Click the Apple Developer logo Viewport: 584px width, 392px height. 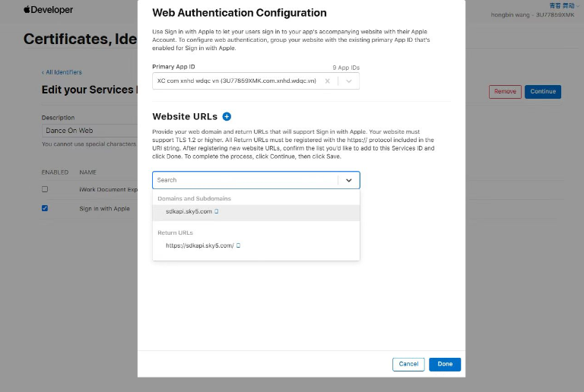(x=49, y=10)
